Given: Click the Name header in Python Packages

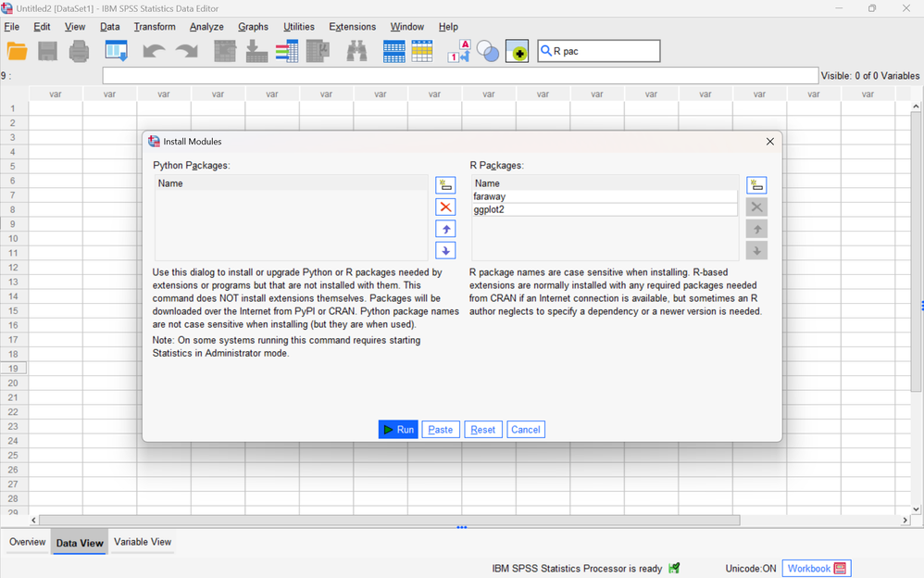Looking at the screenshot, I should click(x=291, y=183).
